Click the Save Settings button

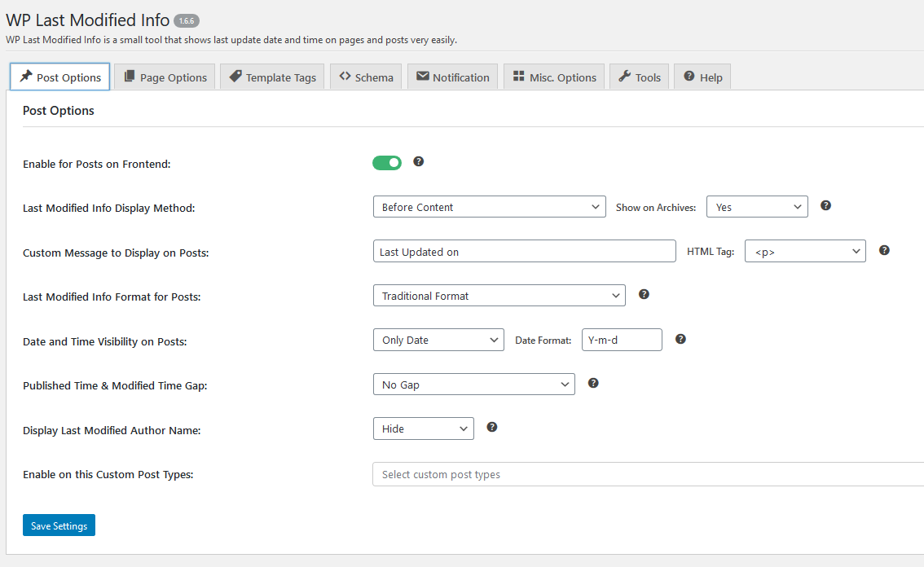pyautogui.click(x=59, y=525)
